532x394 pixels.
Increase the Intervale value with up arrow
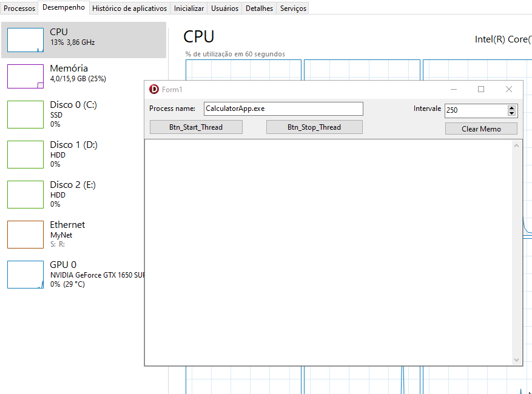click(511, 107)
